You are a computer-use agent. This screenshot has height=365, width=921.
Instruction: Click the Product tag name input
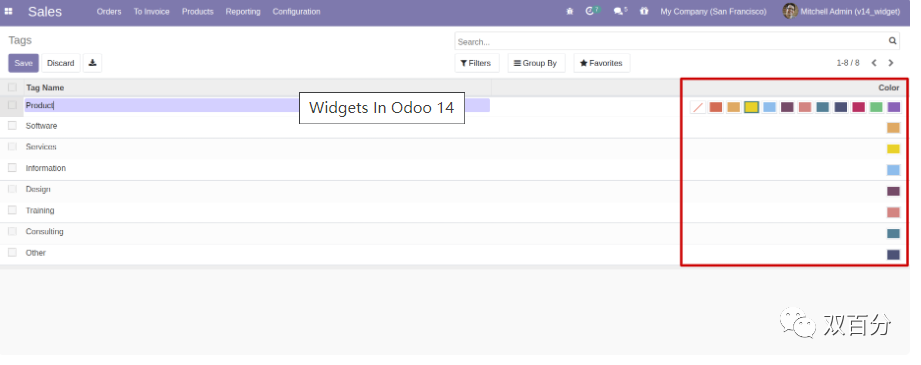pyautogui.click(x=257, y=105)
